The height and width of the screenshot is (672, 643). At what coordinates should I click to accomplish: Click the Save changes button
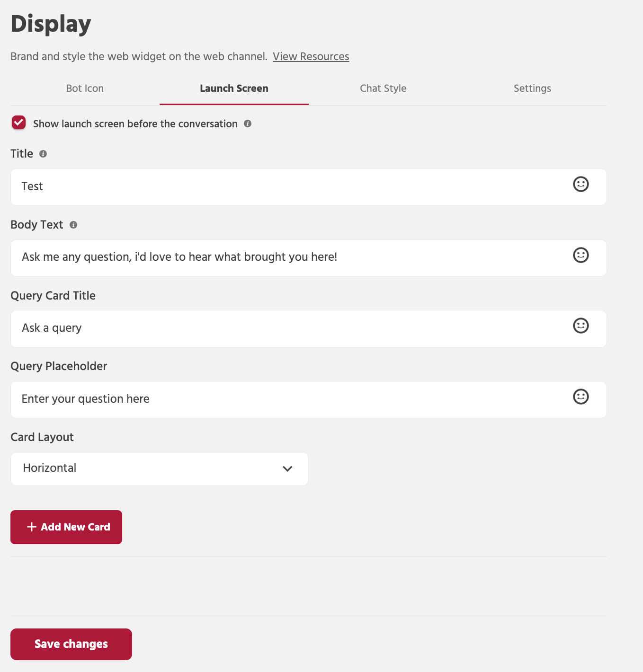71,644
